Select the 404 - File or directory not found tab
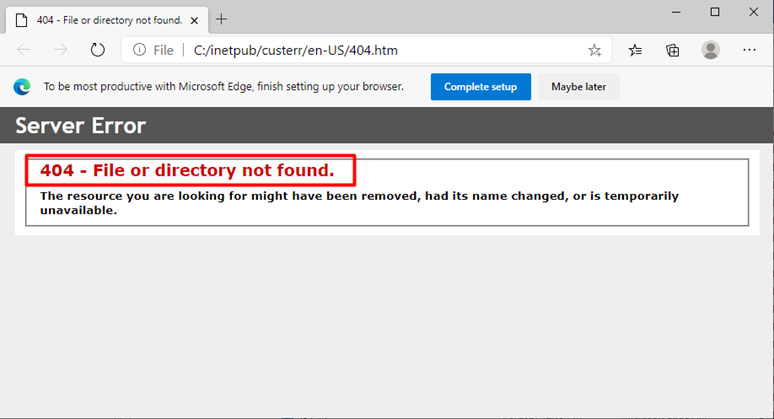This screenshot has height=419, width=774. pyautogui.click(x=107, y=20)
